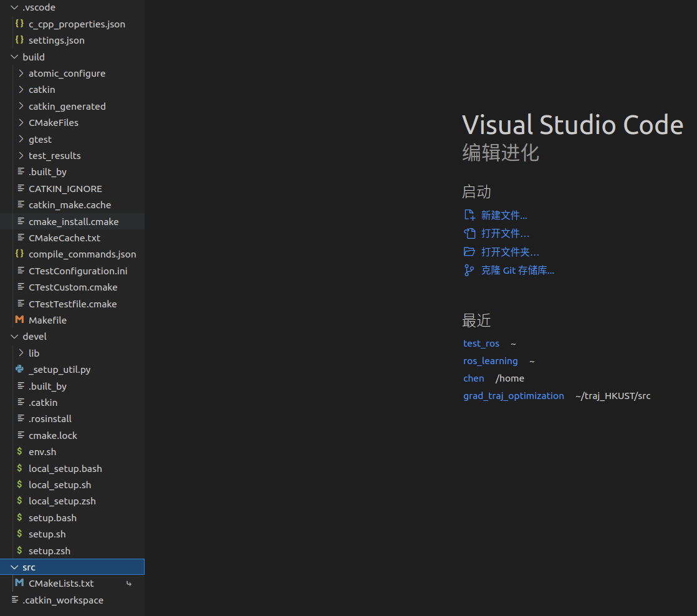The width and height of the screenshot is (697, 616).
Task: Click file icon of CMakeCache.txt
Action: [x=21, y=238]
